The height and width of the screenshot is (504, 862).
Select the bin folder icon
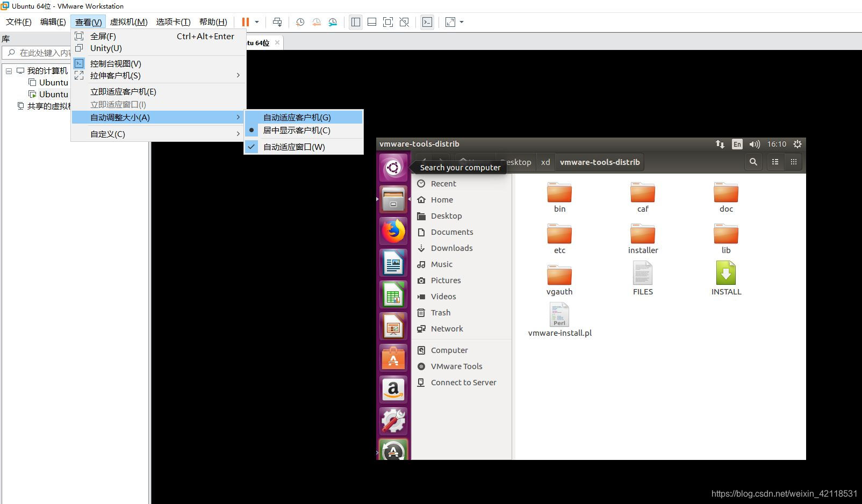[x=559, y=192]
